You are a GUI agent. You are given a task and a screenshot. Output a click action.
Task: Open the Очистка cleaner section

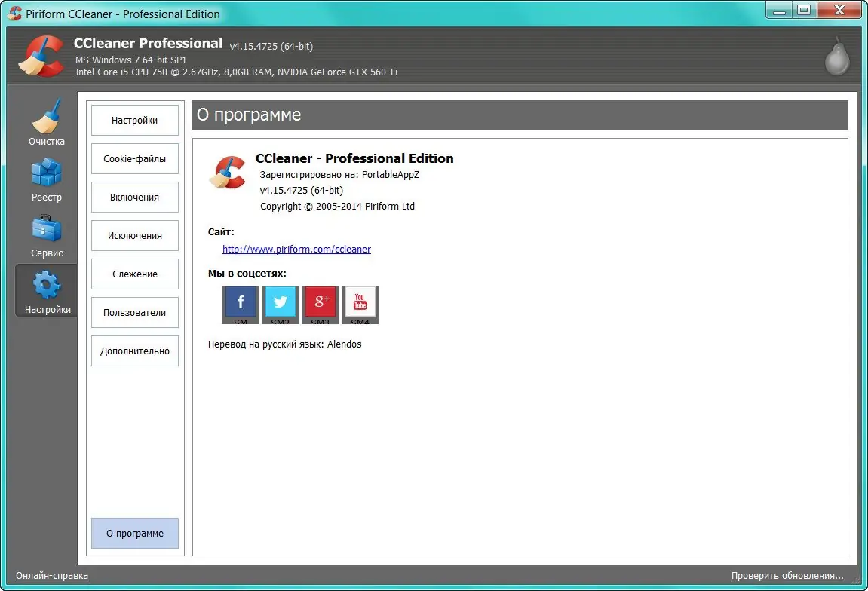47,122
